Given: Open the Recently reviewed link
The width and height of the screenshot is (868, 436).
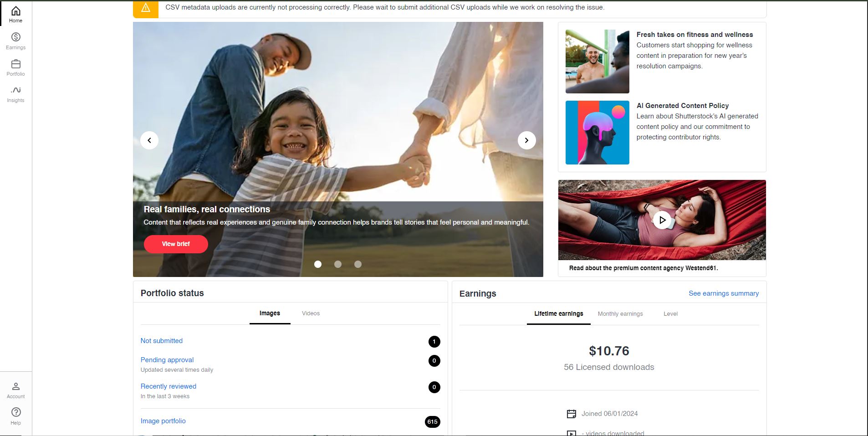Looking at the screenshot, I should point(168,386).
